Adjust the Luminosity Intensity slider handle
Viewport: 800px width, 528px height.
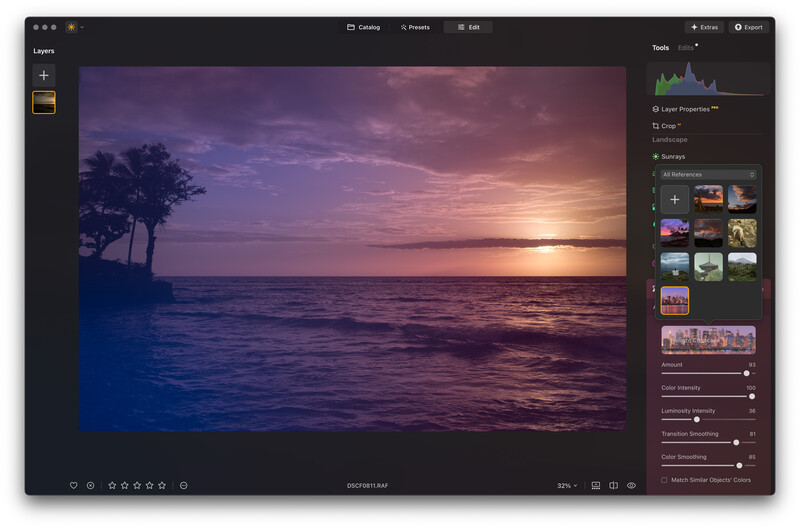point(696,419)
